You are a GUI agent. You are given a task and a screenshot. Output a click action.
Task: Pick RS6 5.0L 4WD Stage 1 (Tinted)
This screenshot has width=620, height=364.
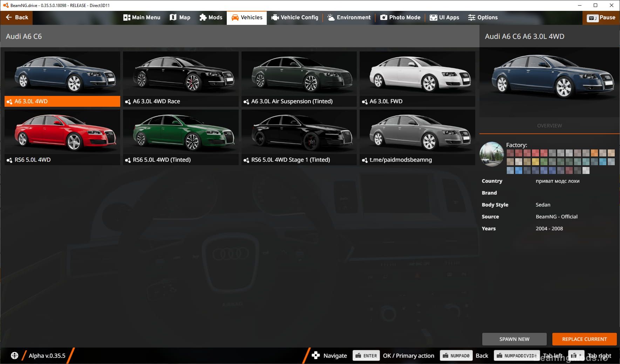point(299,137)
